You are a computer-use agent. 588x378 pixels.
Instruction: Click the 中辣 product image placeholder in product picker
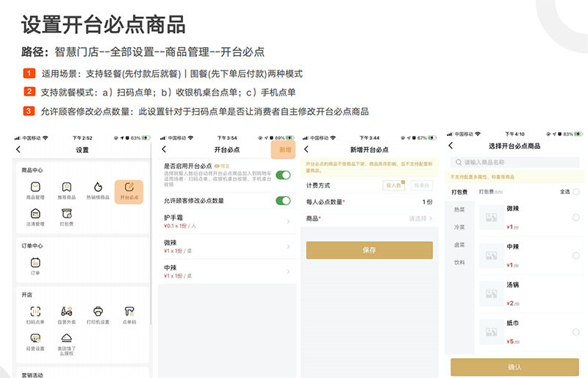pyautogui.click(x=491, y=255)
